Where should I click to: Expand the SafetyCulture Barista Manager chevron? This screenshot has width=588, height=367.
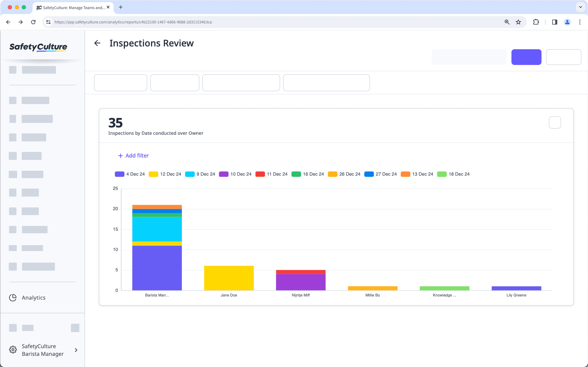click(x=76, y=350)
